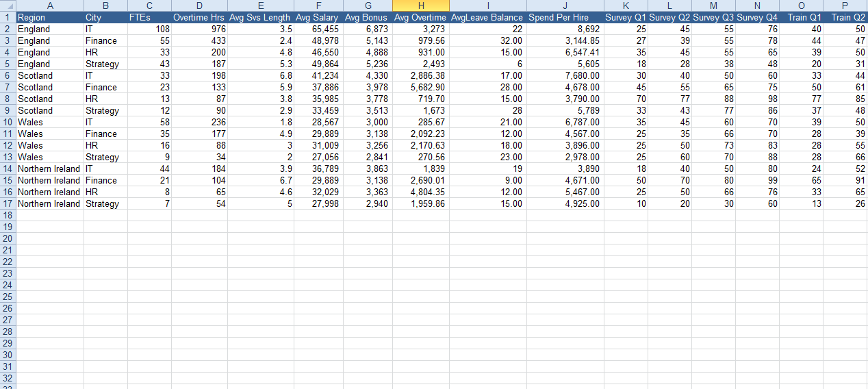Click the 'Overtime Hrs' header cell
Image resolution: width=868 pixels, height=389 pixels.
199,17
